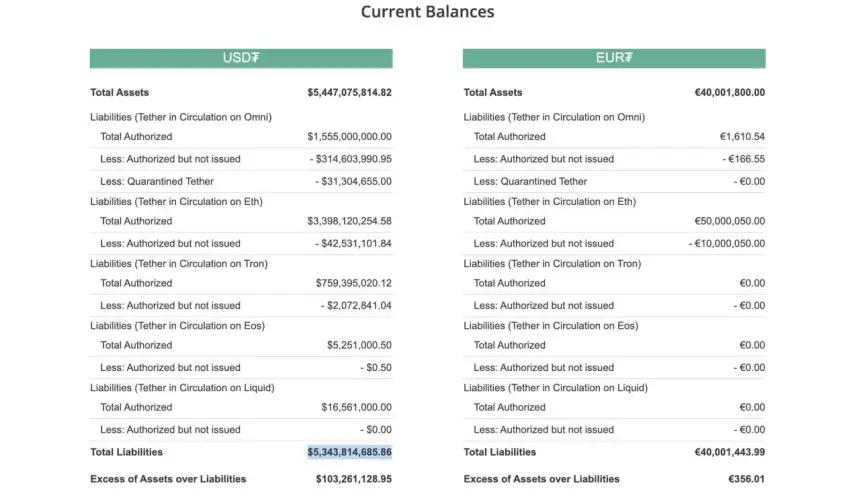Image resolution: width=860 pixels, height=502 pixels.
Task: Click the - €10,000,050.00 not issued amount
Action: tap(727, 243)
